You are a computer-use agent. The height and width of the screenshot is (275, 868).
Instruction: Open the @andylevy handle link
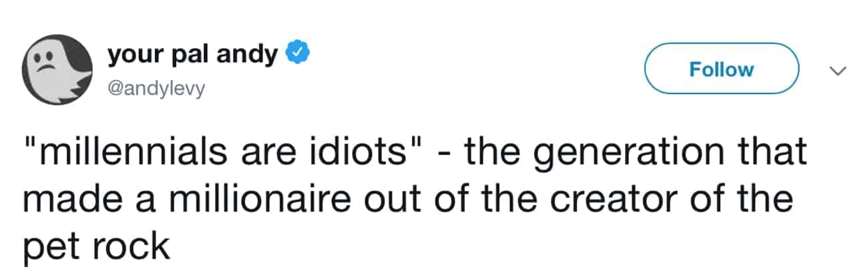[156, 86]
